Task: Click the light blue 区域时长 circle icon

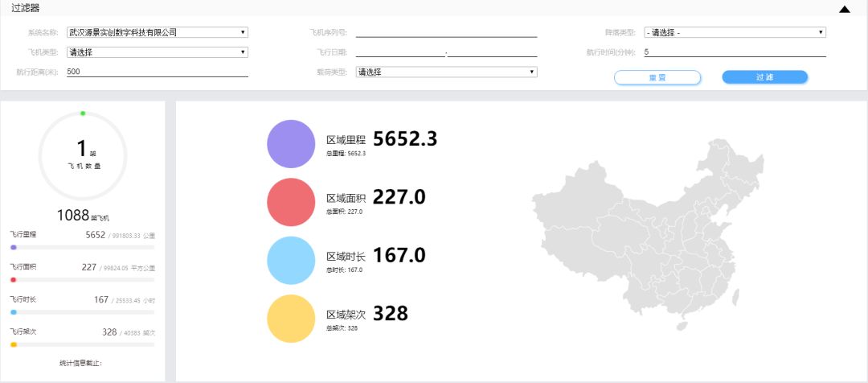Action: [x=291, y=261]
